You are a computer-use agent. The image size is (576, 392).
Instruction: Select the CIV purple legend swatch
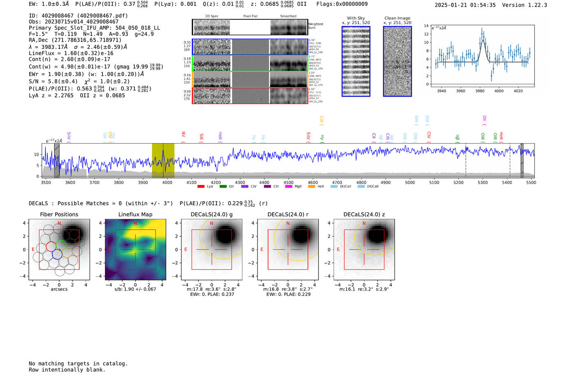[x=245, y=186]
